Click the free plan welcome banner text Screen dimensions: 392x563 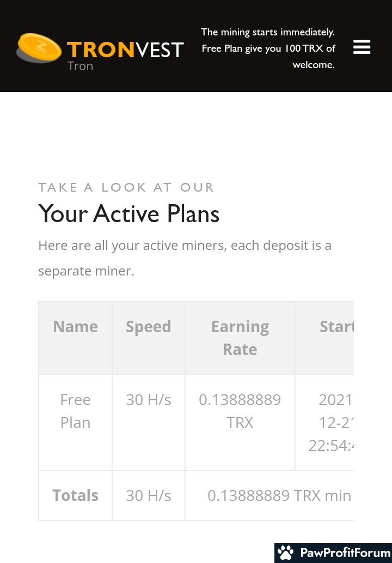click(x=268, y=48)
